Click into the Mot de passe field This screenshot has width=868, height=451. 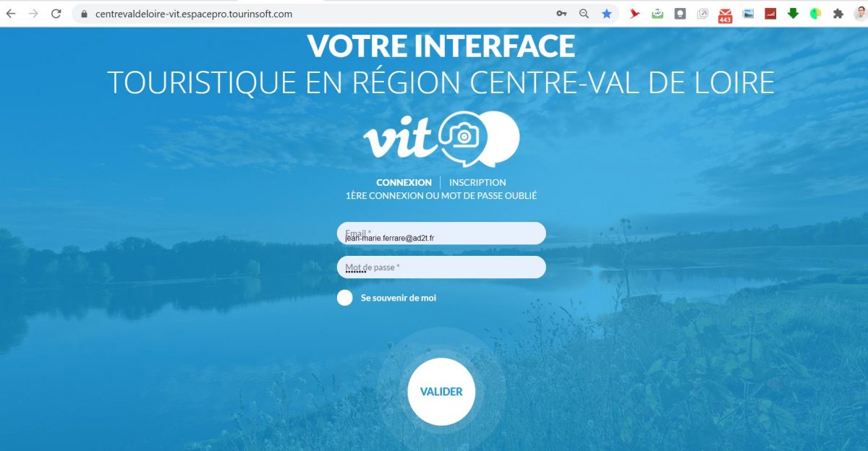click(441, 267)
